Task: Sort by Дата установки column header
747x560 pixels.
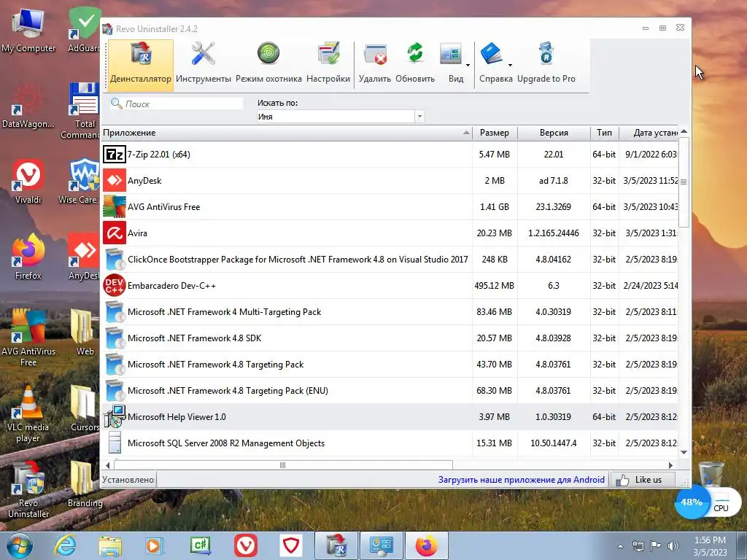Action: pos(649,133)
